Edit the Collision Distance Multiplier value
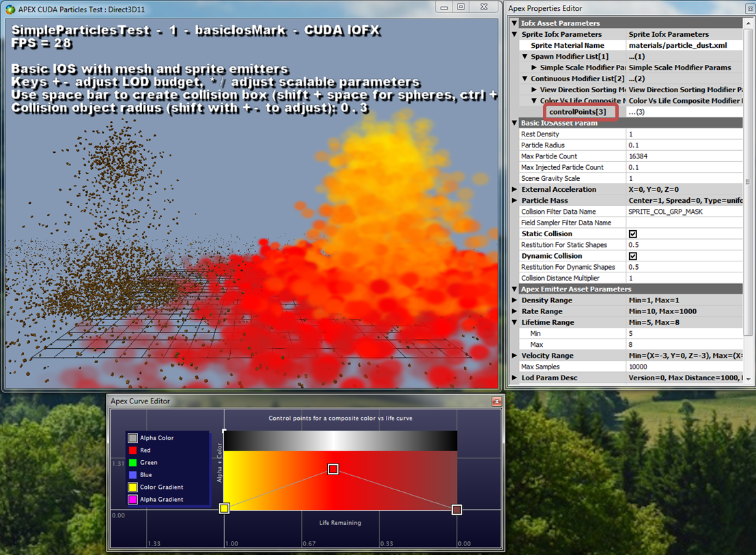 [685, 278]
